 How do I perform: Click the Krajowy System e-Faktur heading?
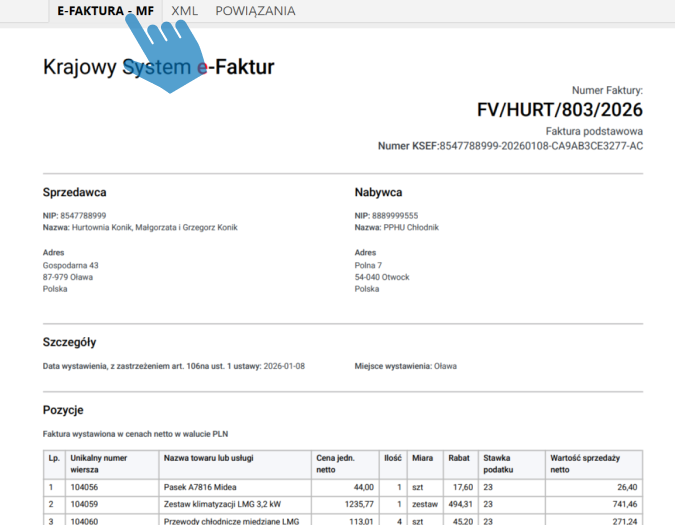tap(158, 67)
